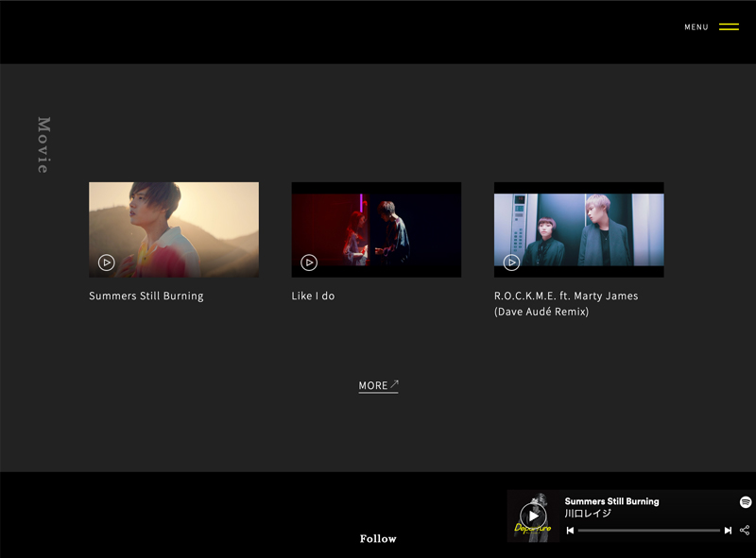Go to previous track in Spotify widget
Image resolution: width=756 pixels, height=558 pixels.
click(x=570, y=531)
